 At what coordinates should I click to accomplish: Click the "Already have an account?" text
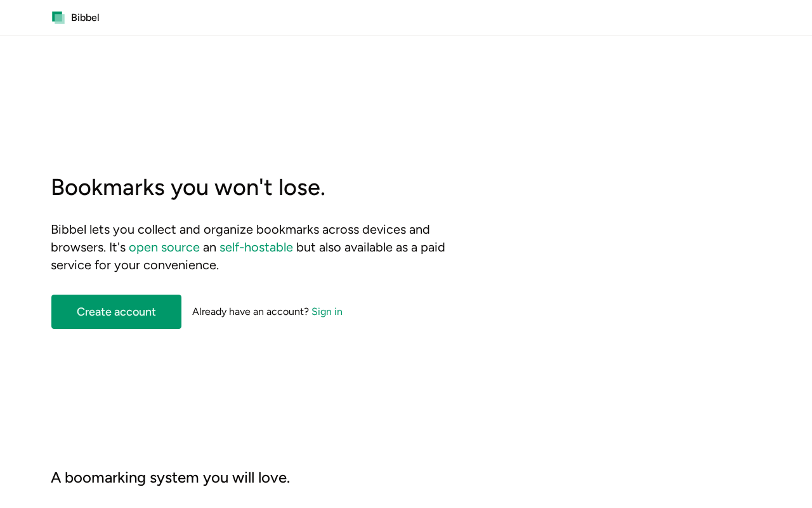tap(251, 312)
